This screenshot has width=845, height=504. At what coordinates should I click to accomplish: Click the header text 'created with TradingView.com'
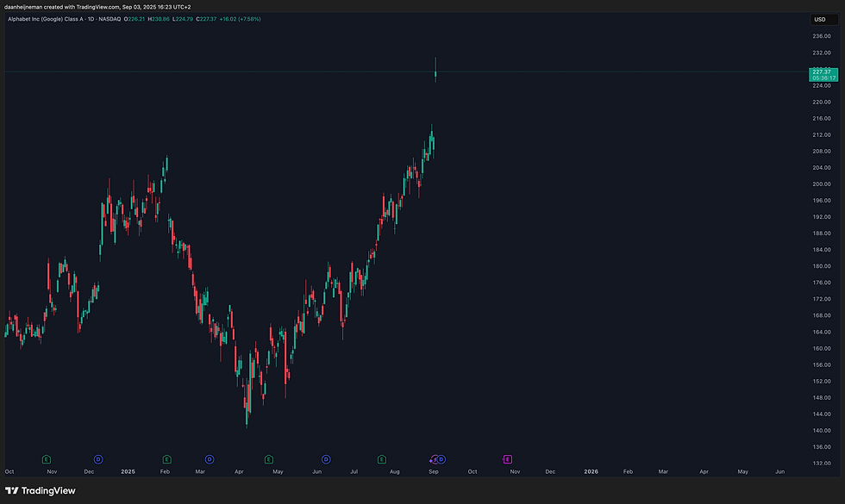(x=82, y=7)
